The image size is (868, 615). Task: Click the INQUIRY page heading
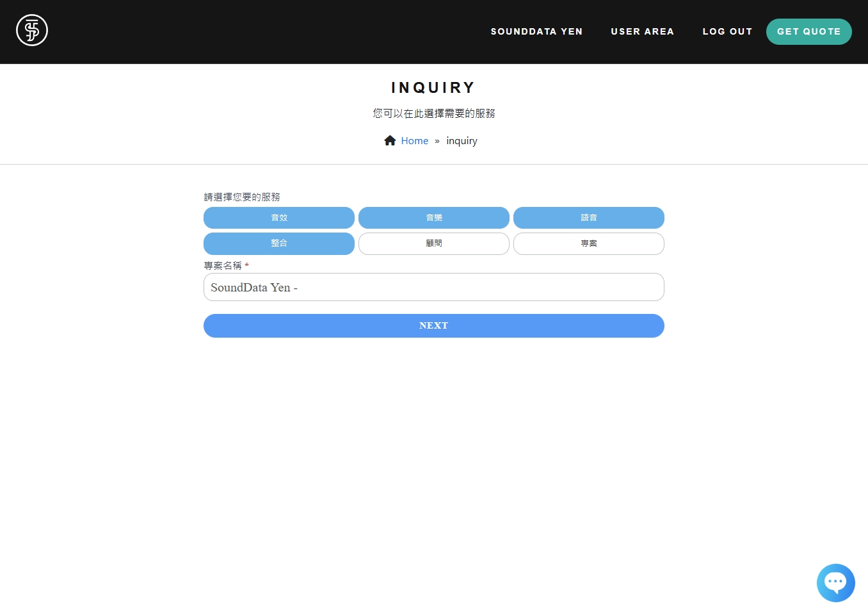tap(433, 88)
